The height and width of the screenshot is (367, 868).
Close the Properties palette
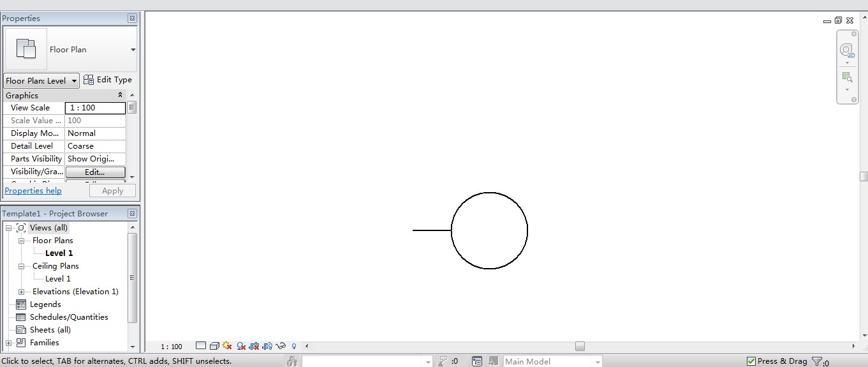pyautogui.click(x=132, y=19)
